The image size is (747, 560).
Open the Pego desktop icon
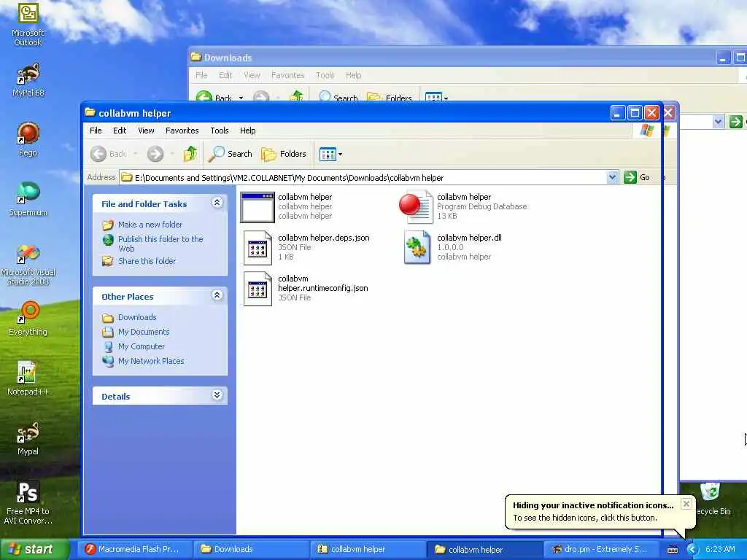point(28,139)
